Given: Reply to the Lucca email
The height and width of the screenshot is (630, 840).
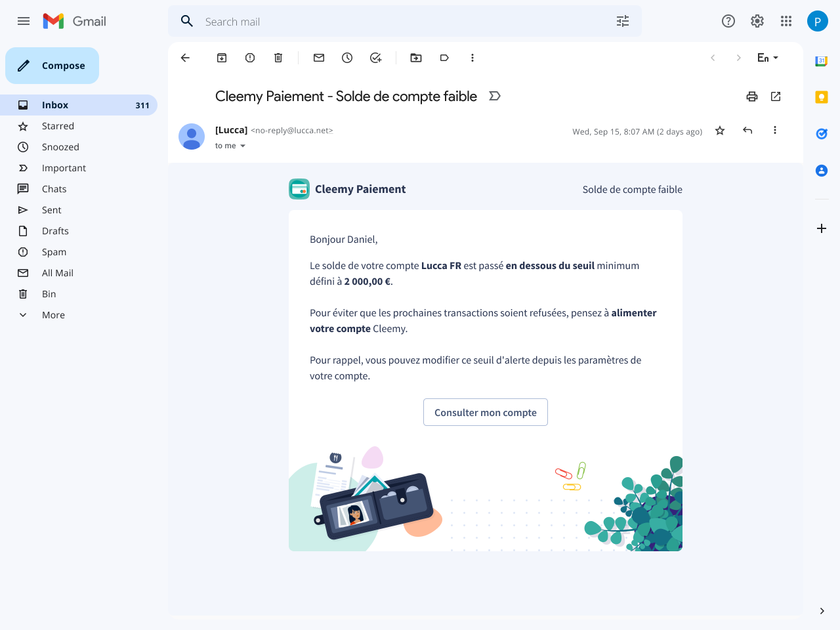Looking at the screenshot, I should pyautogui.click(x=747, y=131).
